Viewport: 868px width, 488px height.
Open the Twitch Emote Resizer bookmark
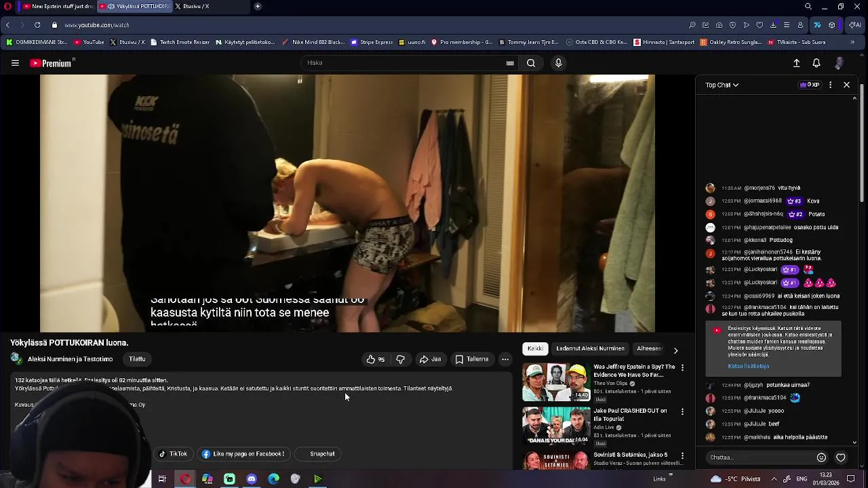pyautogui.click(x=180, y=42)
